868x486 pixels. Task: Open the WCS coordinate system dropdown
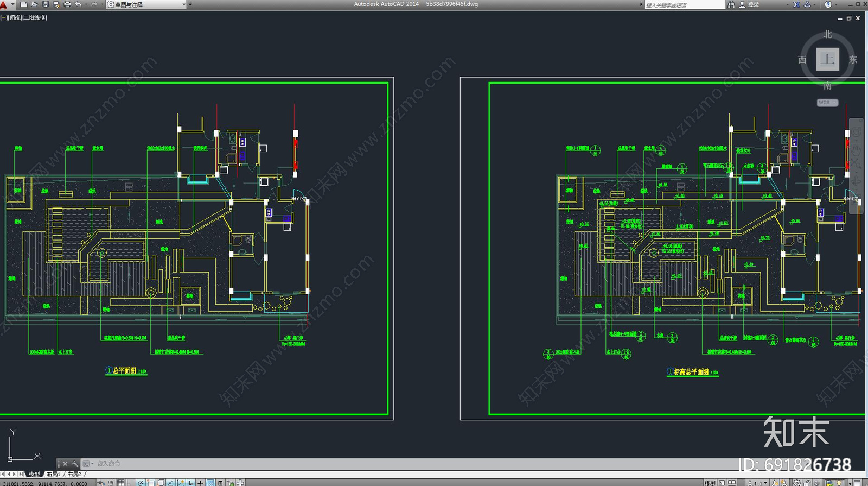827,103
